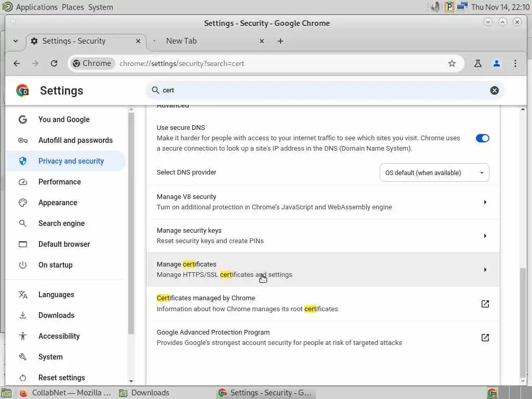Click the Languages translate icon
532x399 pixels.
pyautogui.click(x=23, y=295)
